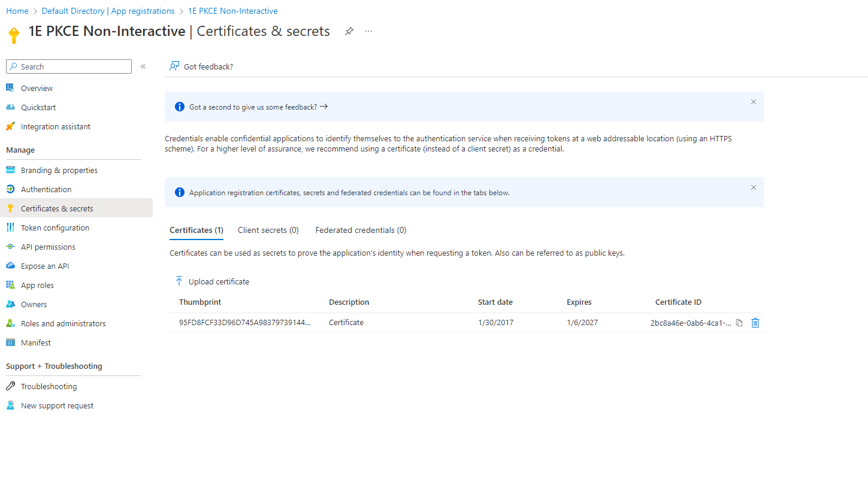Click the Roles and administrators icon
Viewport: 868px width, 491px height.
(10, 323)
